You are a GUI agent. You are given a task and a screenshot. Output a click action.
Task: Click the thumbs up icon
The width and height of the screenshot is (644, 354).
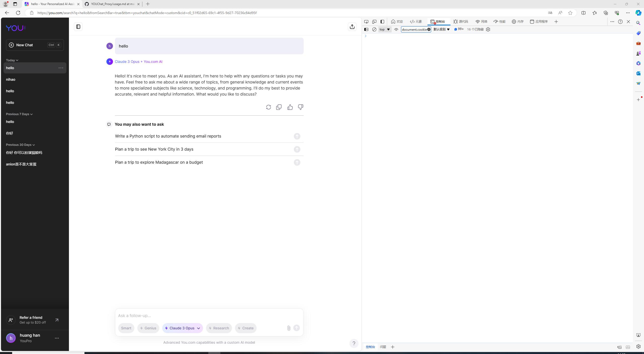(x=290, y=107)
